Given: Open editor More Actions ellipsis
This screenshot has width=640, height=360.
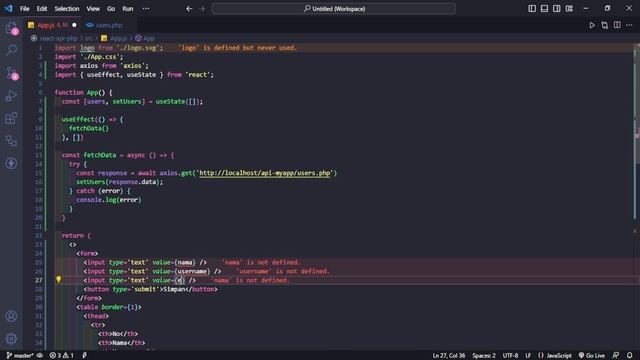Looking at the screenshot, I should [x=629, y=25].
